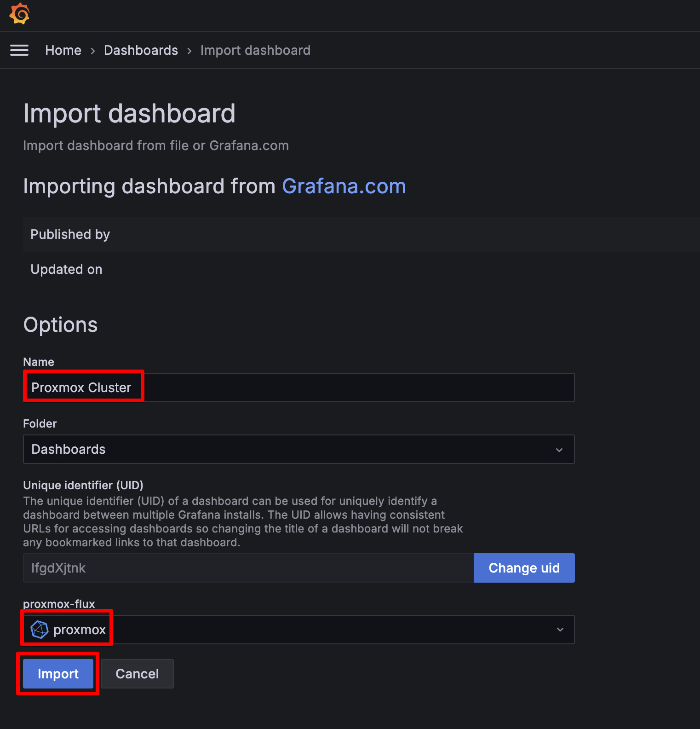Click the proxmox-flux field label
The image size is (700, 729).
[x=59, y=604]
